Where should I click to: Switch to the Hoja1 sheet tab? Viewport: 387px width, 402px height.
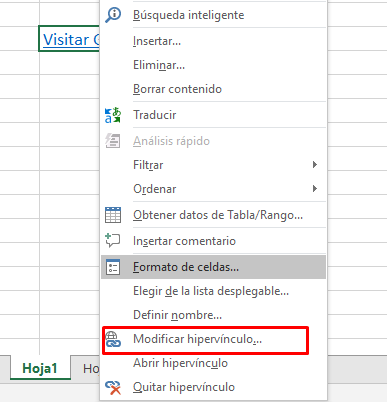pyautogui.click(x=40, y=368)
